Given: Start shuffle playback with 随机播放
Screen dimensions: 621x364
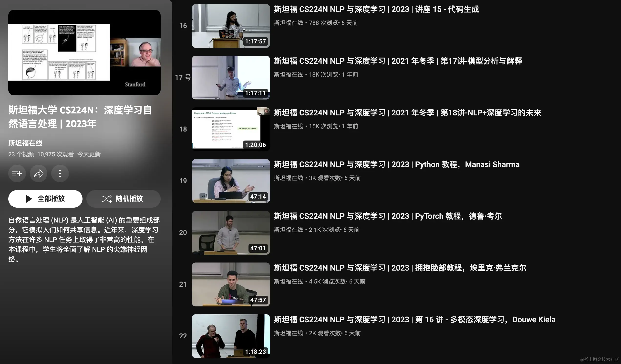Looking at the screenshot, I should pyautogui.click(x=123, y=199).
